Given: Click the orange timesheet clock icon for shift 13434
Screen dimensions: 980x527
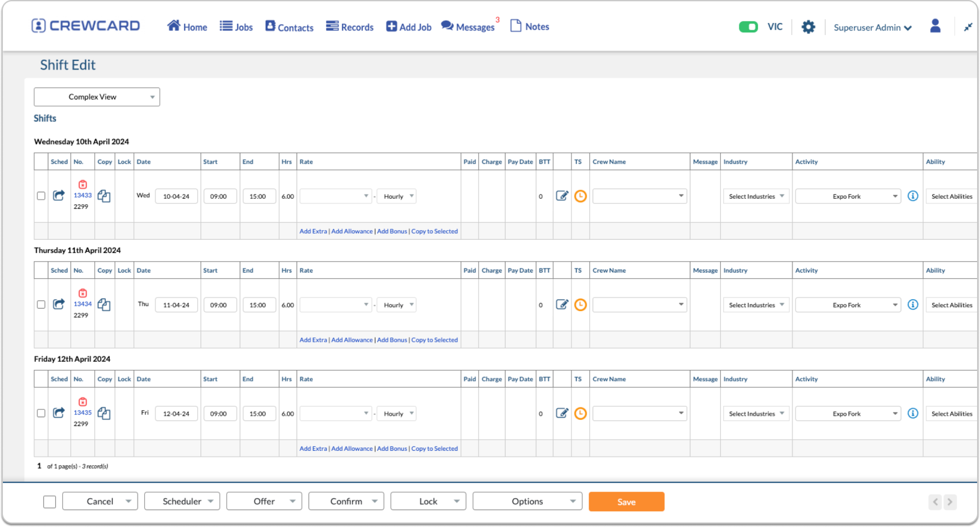Looking at the screenshot, I should point(580,304).
